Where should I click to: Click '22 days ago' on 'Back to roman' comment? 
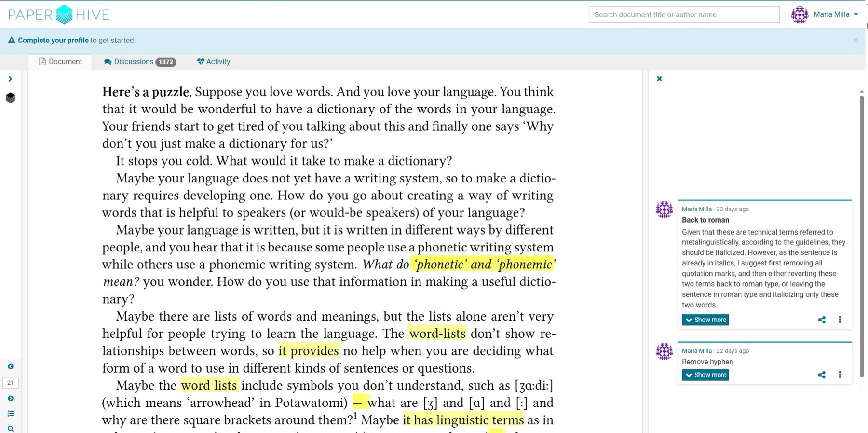732,209
